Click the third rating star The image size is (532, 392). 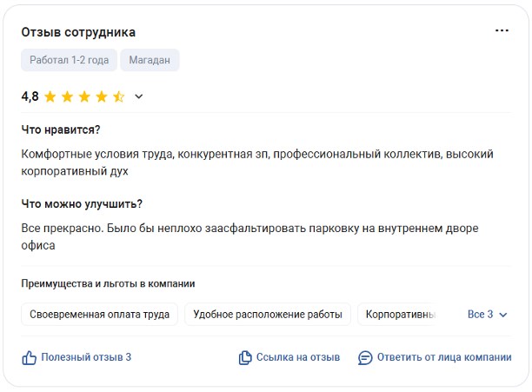[x=84, y=96]
